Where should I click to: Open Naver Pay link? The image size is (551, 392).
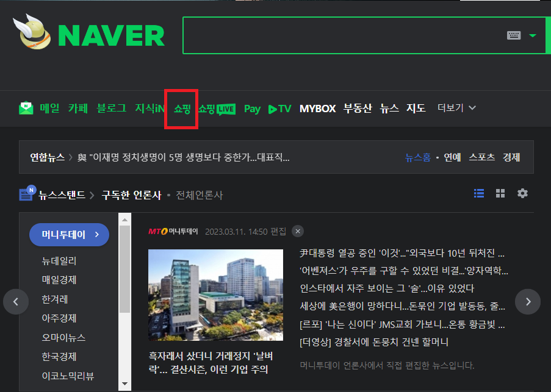(252, 109)
